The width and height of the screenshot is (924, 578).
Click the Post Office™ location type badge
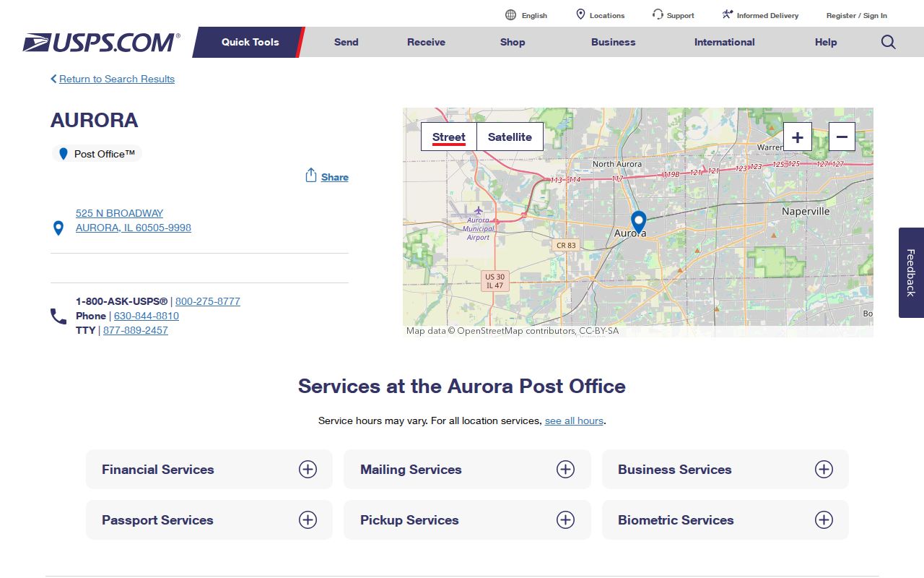[97, 154]
